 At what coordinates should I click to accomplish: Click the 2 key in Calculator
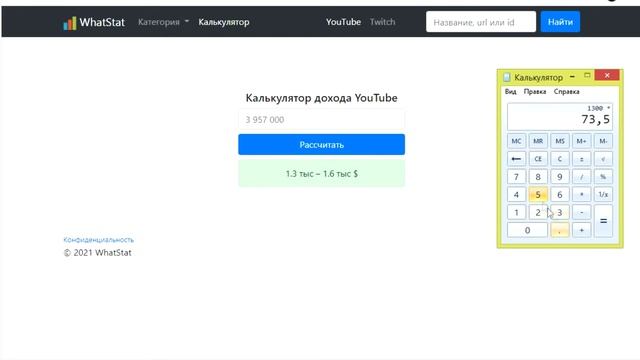pos(538,212)
